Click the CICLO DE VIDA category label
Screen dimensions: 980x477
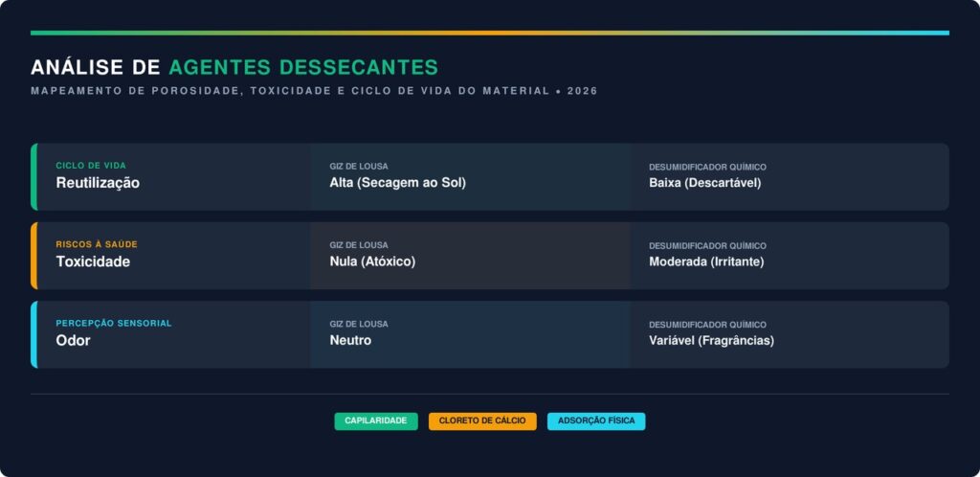click(91, 166)
